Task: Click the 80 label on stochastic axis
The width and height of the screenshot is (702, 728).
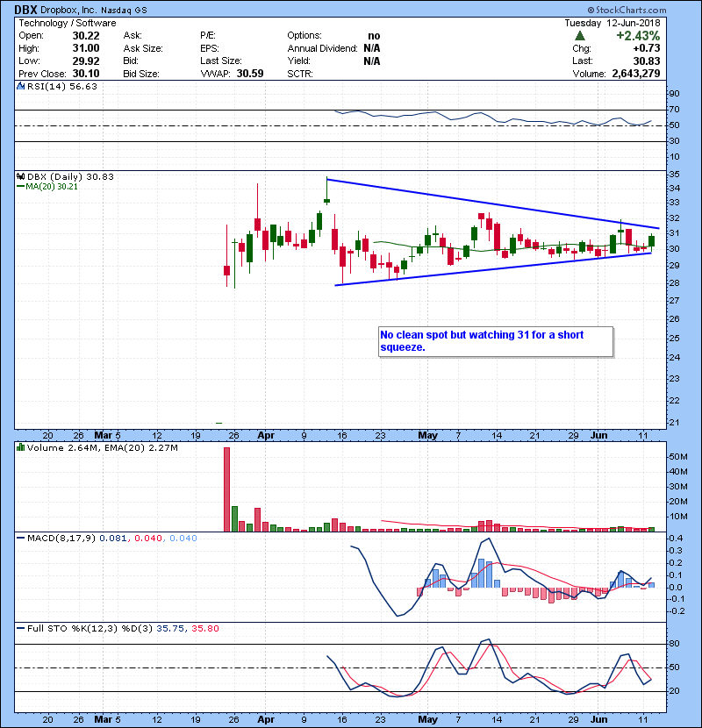Action: pos(674,644)
